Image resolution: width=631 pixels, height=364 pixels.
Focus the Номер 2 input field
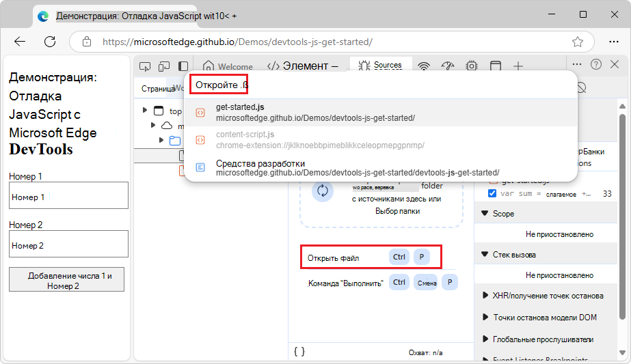point(69,244)
